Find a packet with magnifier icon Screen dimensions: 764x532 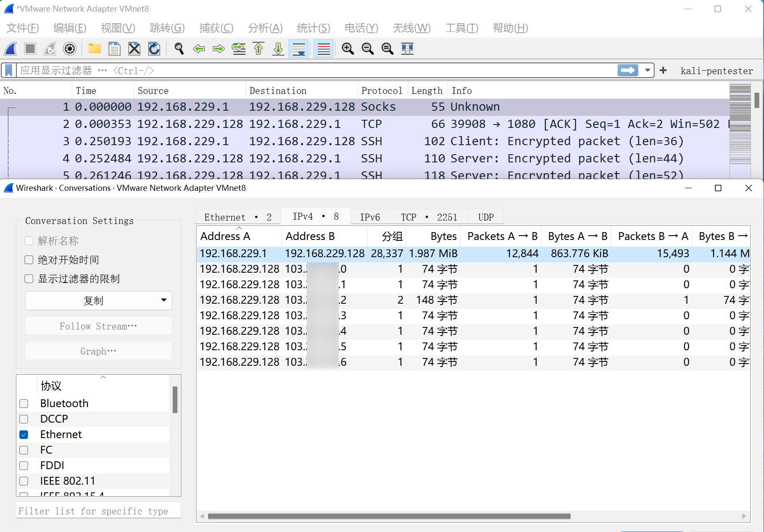(x=179, y=49)
